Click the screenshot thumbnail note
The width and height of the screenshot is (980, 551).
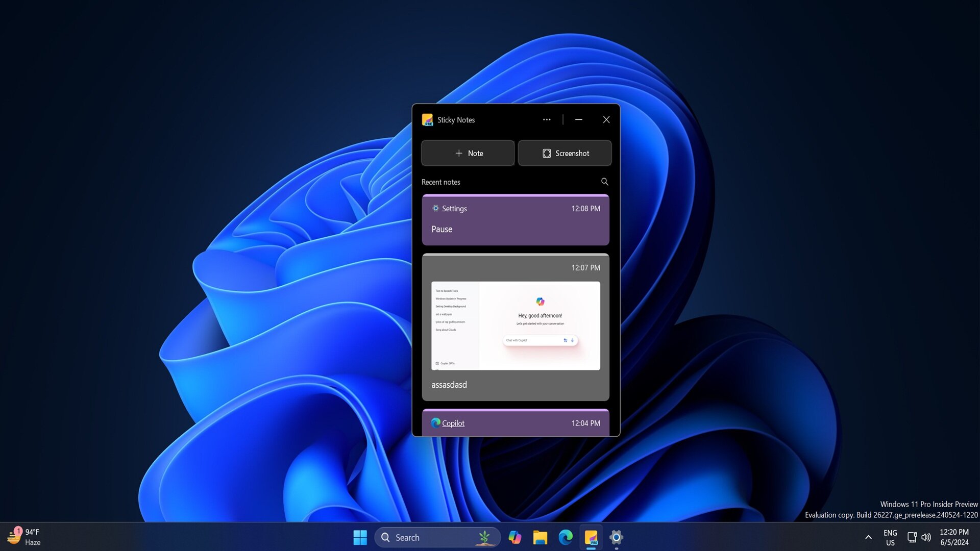pyautogui.click(x=515, y=327)
